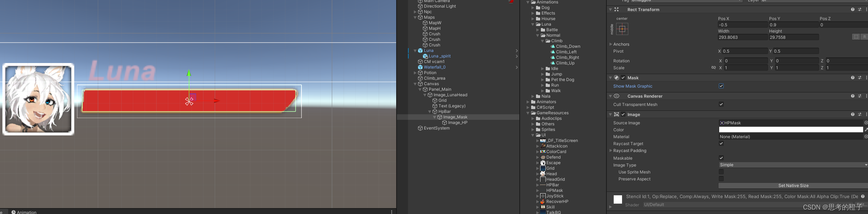Click the Waterfall_0 prefab cube icon
Image resolution: width=868 pixels, height=214 pixels.
click(420, 67)
